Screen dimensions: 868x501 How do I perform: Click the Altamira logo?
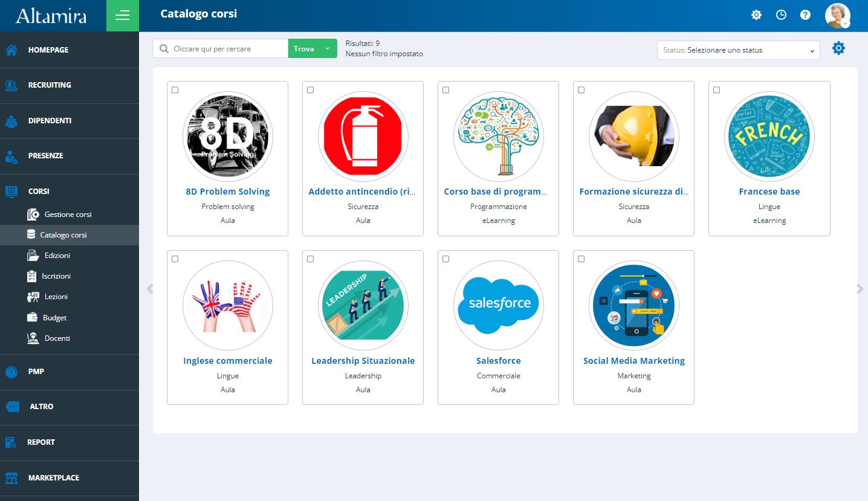51,16
